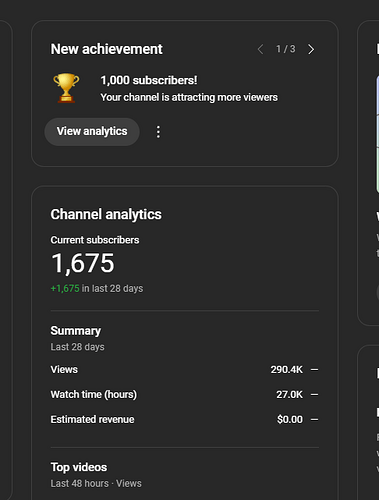The height and width of the screenshot is (500, 379).
Task: Click the Summary section heading
Action: click(x=76, y=331)
